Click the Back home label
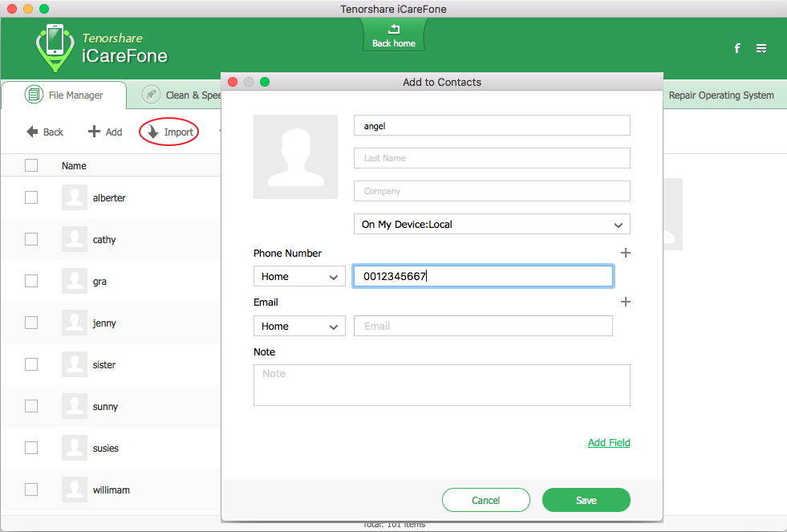Screen dimensions: 787x532 tap(394, 43)
